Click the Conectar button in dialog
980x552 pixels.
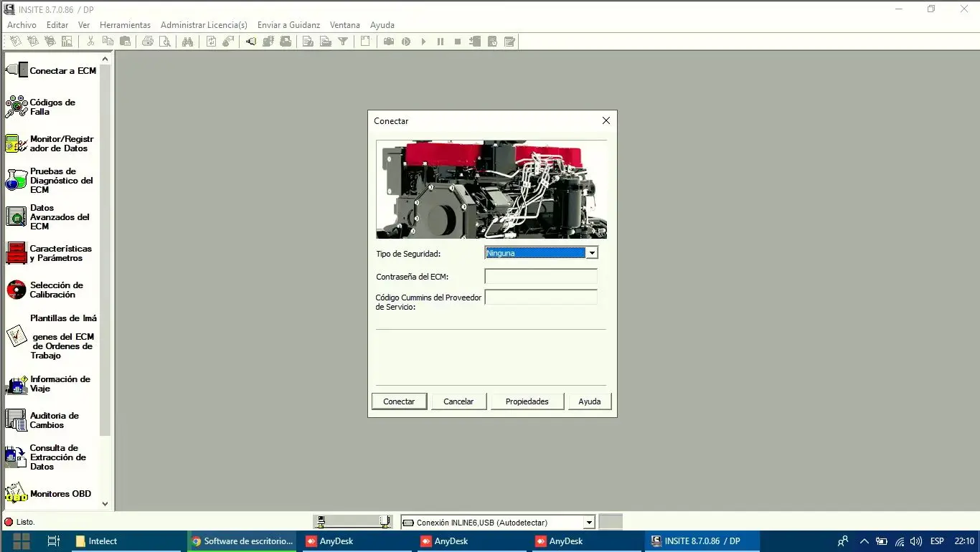(399, 401)
